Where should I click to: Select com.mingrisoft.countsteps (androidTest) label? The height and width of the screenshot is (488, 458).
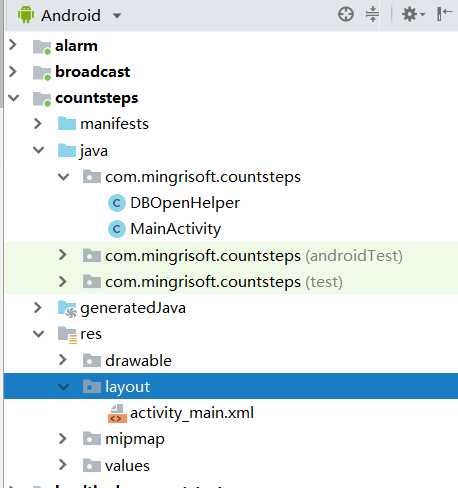click(254, 256)
